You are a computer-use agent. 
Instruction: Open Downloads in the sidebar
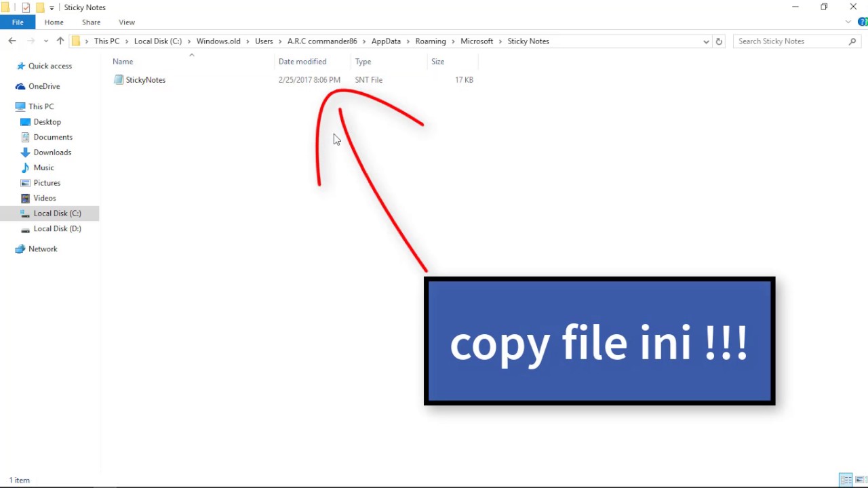(x=52, y=152)
